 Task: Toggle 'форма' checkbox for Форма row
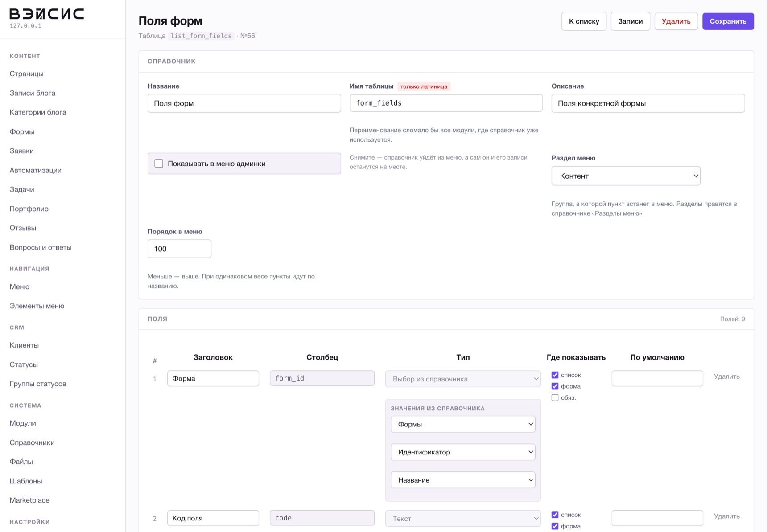tap(555, 386)
